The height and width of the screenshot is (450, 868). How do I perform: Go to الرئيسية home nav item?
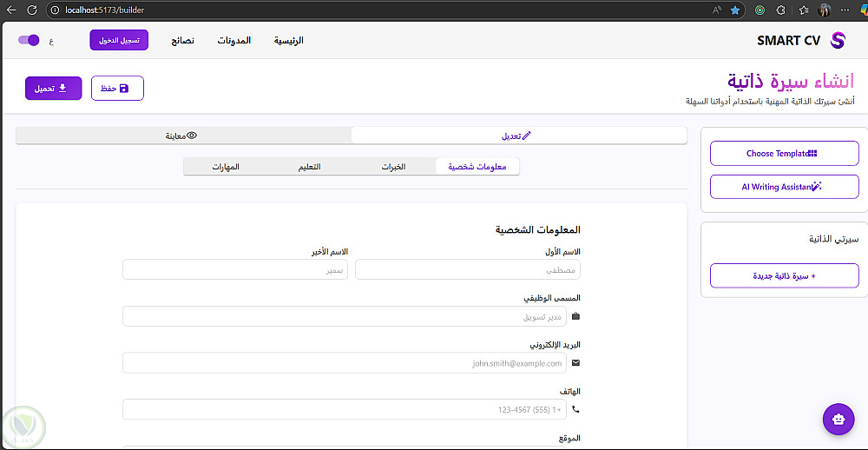point(289,41)
